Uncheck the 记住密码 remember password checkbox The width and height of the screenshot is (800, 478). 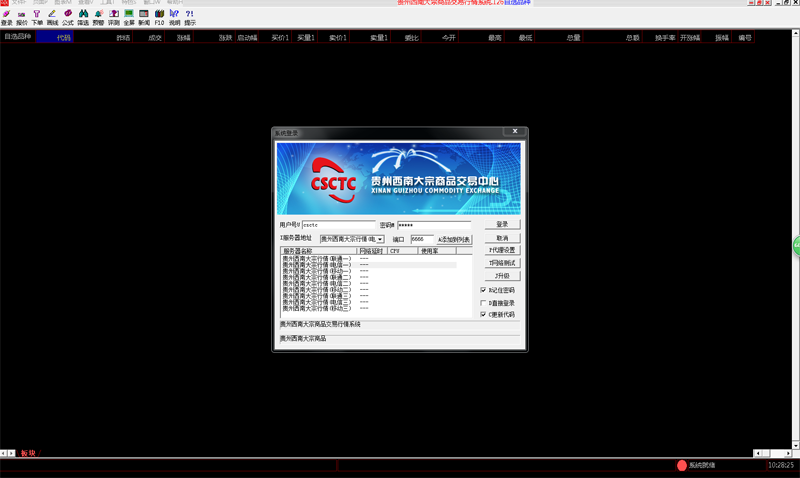484,290
